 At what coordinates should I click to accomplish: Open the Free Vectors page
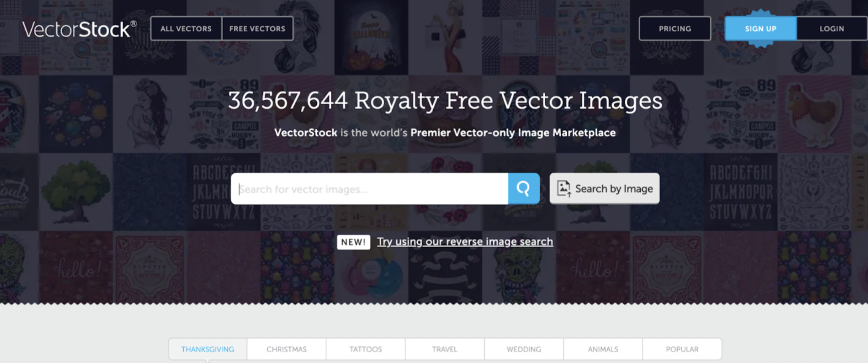point(257,28)
